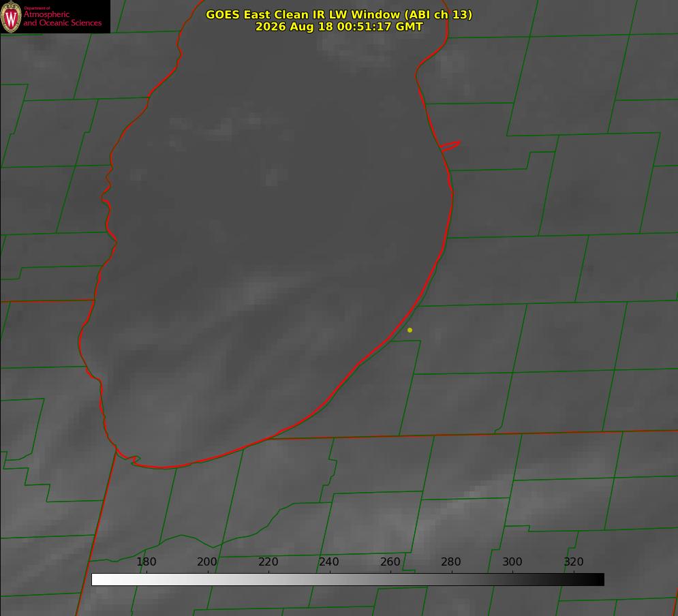Click the title 'GOES East Clean IR LW Window (ABI ch 13)'
Screen dimensions: 678x616
pos(339,14)
